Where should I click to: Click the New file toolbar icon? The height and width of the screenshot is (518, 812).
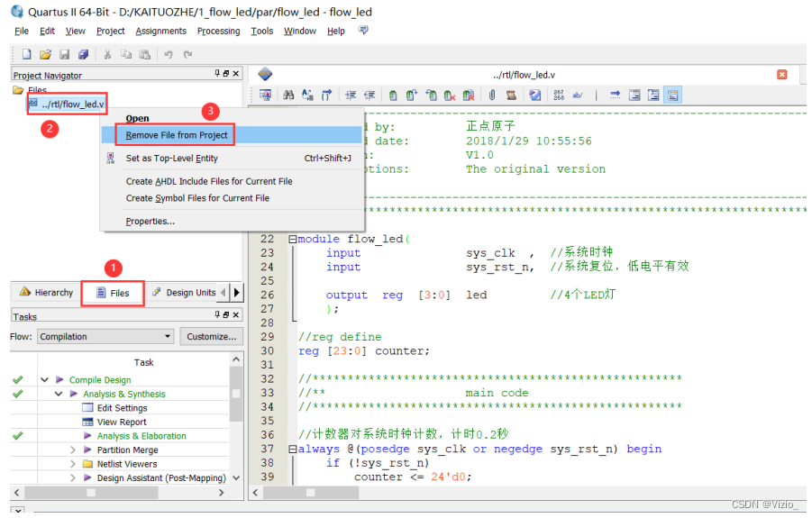(27, 55)
